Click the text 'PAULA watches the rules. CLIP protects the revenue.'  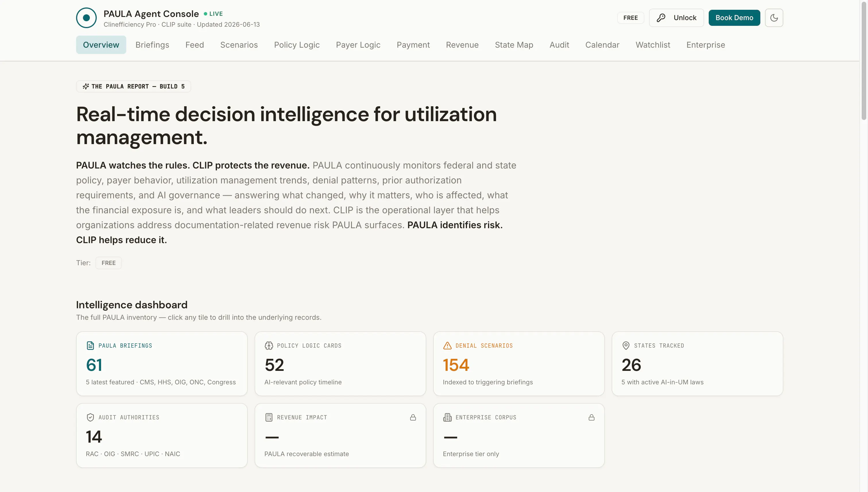coord(193,165)
